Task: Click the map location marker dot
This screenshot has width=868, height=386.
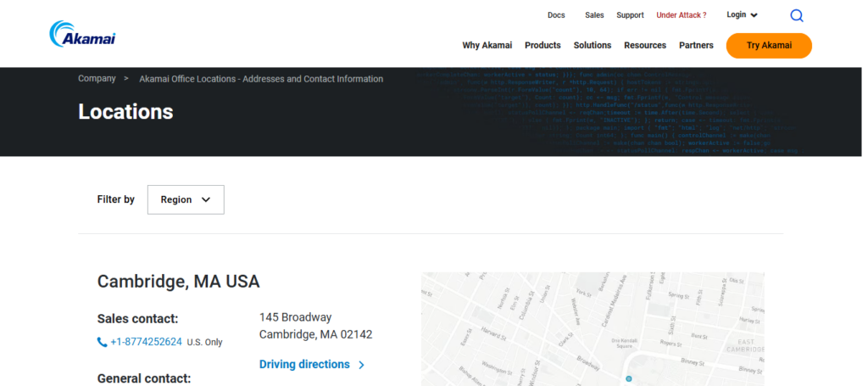Action: coord(629,379)
